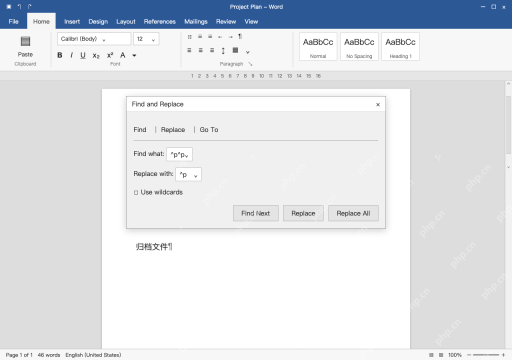Expand the Find what history dropdown

point(187,156)
